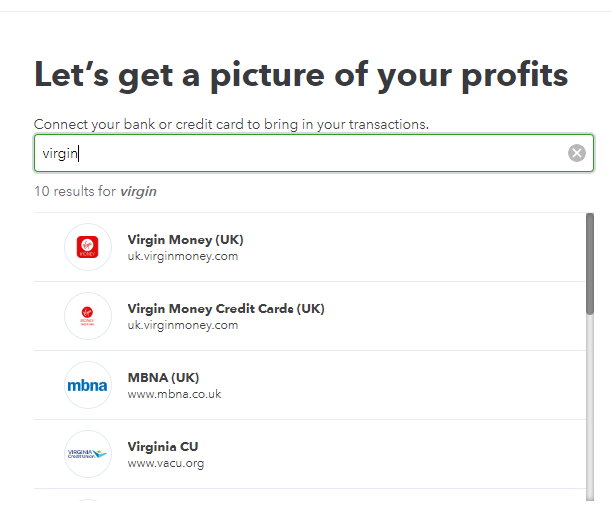Focus the bank search input containing 'virgin'

[300, 153]
